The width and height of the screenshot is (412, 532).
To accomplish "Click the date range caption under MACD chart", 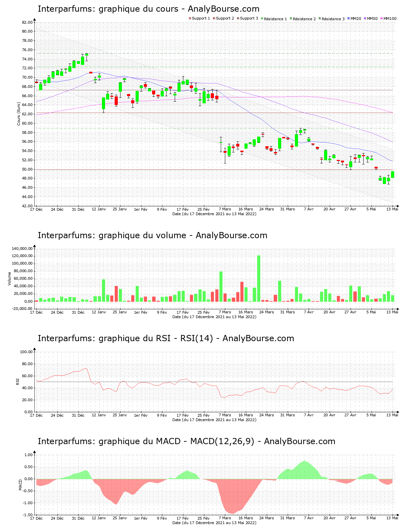I will tap(214, 523).
